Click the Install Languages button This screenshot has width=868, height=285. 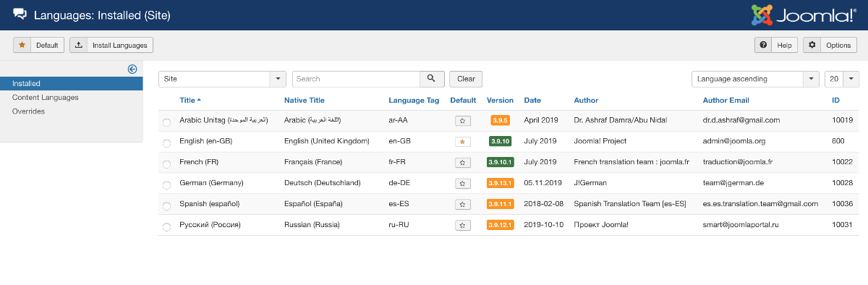click(111, 45)
